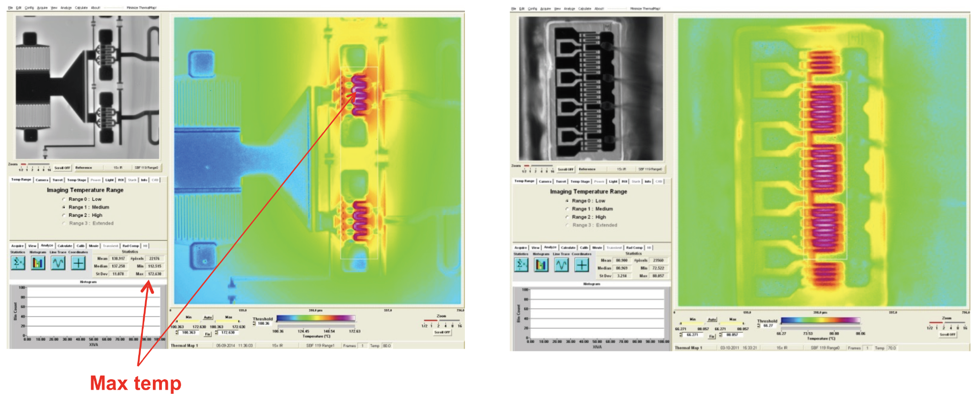980x402 pixels.
Task: Switch to Turret tab in left window
Action: 57,180
